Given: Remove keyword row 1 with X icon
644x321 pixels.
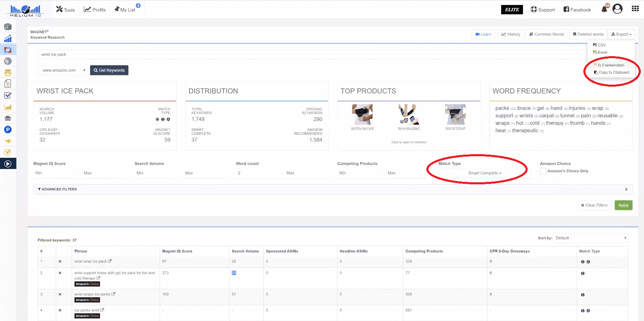Looking at the screenshot, I should (x=60, y=262).
